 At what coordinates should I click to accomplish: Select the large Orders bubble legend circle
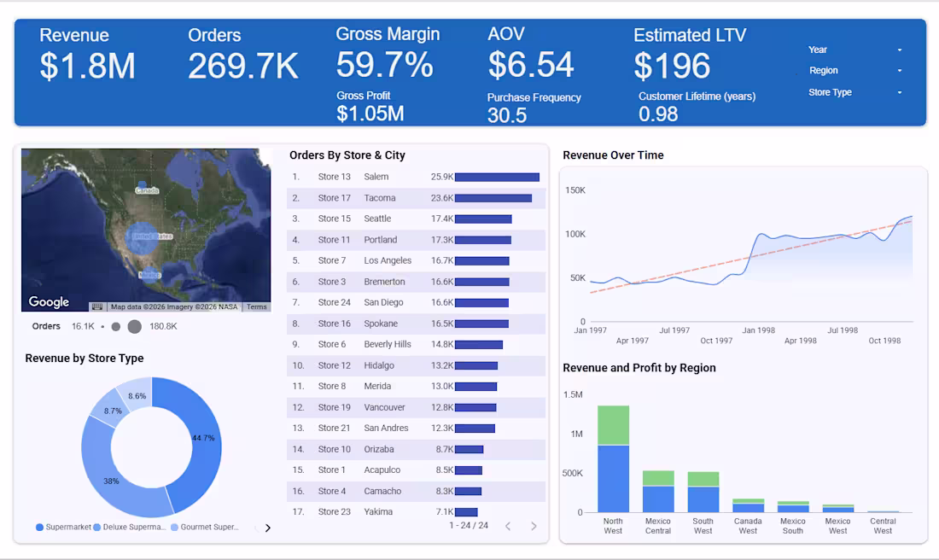coord(137,326)
